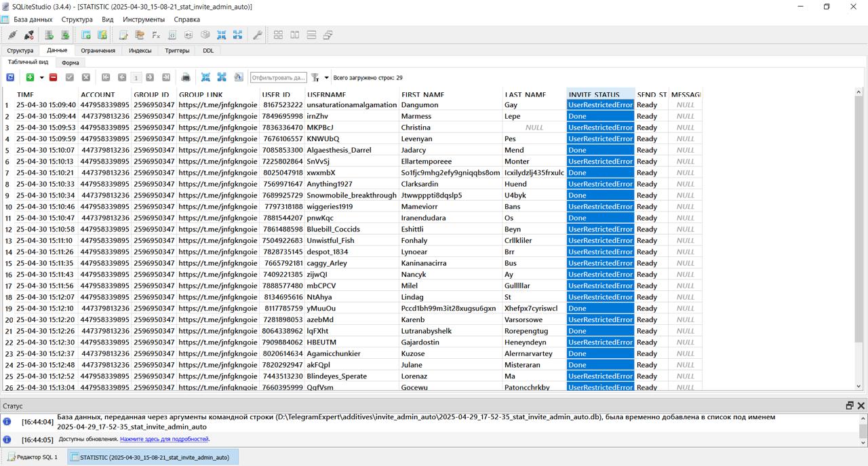Delete selected row with red minus icon
The height and width of the screenshot is (466, 868).
[x=54, y=77]
